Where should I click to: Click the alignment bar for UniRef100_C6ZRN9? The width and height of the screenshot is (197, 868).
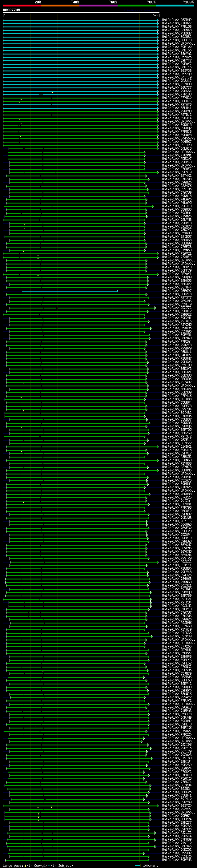point(81,20)
